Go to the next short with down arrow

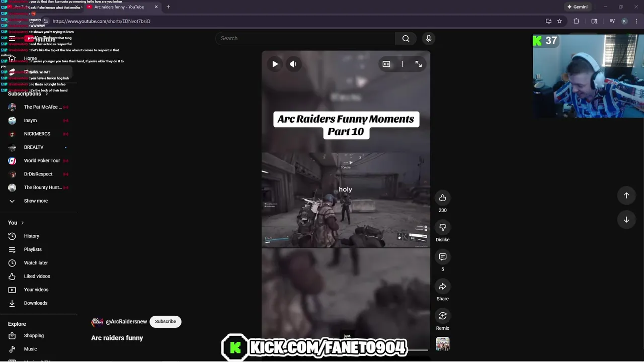[626, 220]
